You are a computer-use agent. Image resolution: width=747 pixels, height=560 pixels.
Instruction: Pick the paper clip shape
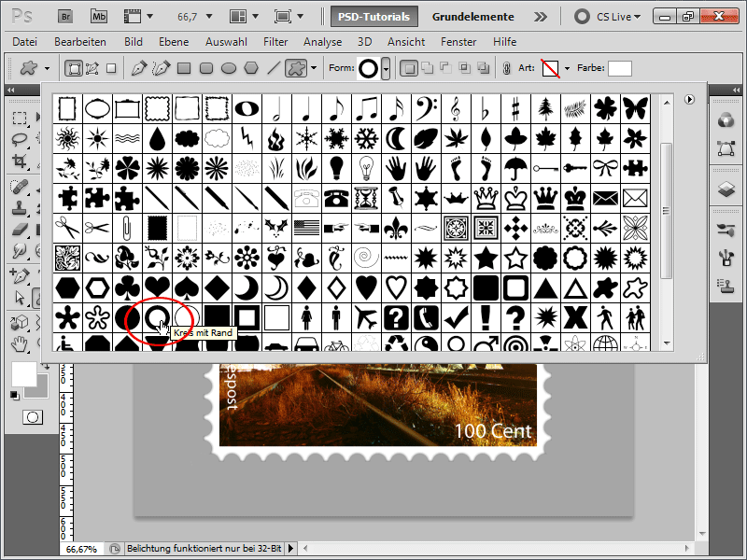point(127,228)
